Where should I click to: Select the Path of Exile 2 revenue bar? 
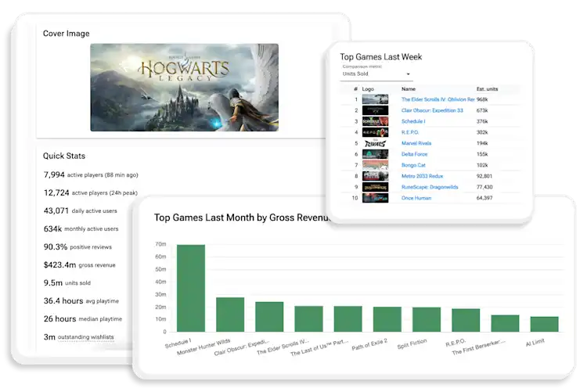coord(387,319)
